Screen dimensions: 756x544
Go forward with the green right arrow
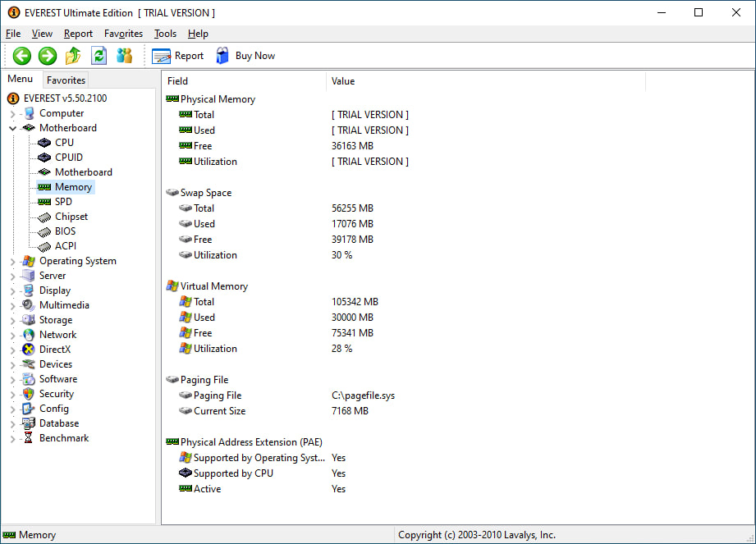(48, 56)
